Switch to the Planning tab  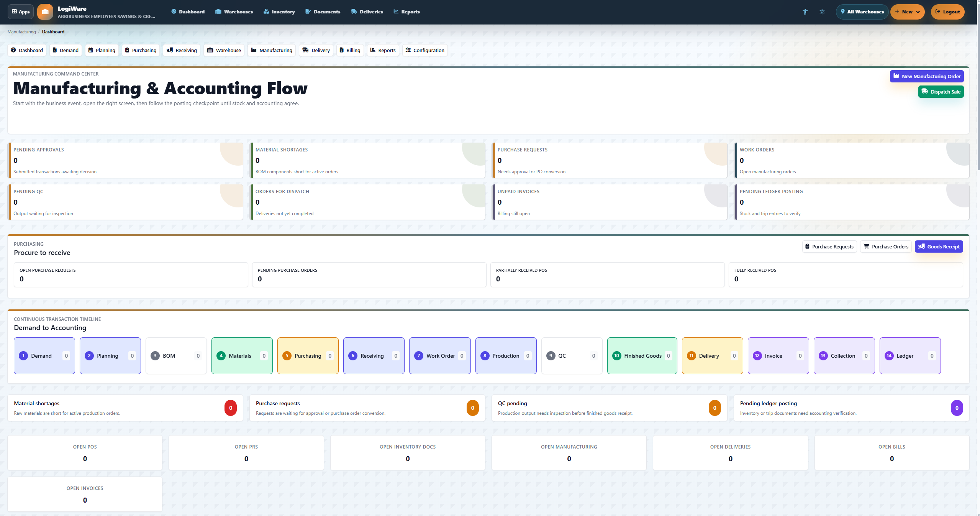[102, 50]
